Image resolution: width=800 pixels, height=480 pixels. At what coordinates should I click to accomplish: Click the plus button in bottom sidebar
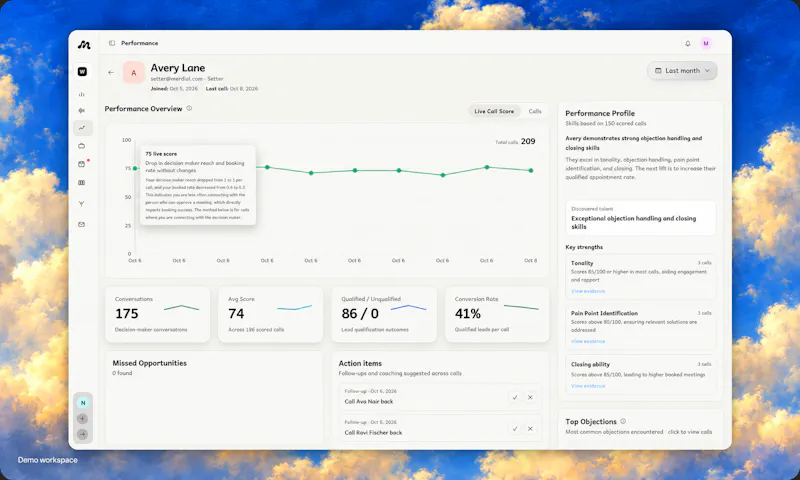click(83, 419)
